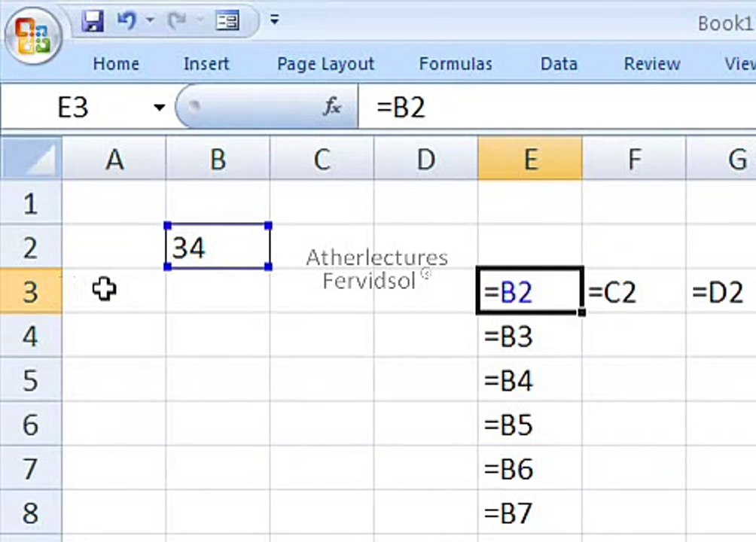This screenshot has height=542, width=756.
Task: Customize Quick Access Toolbar dropdown
Action: (274, 20)
